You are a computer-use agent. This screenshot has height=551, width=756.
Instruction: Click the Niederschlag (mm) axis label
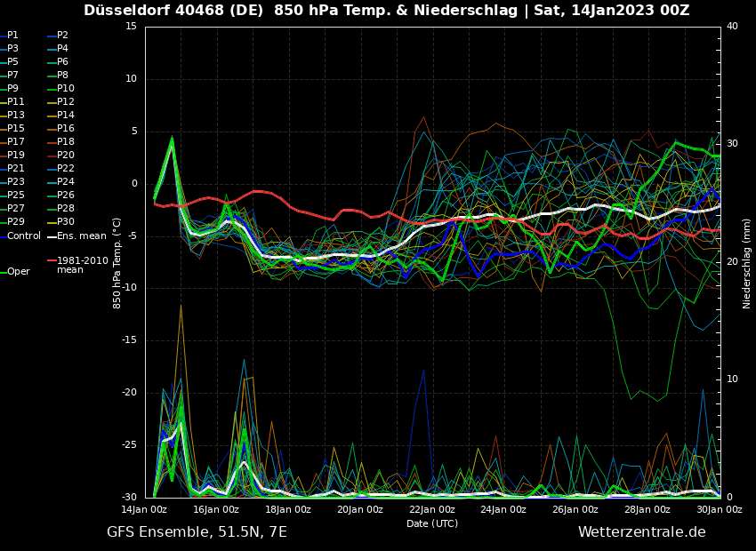tap(747, 263)
